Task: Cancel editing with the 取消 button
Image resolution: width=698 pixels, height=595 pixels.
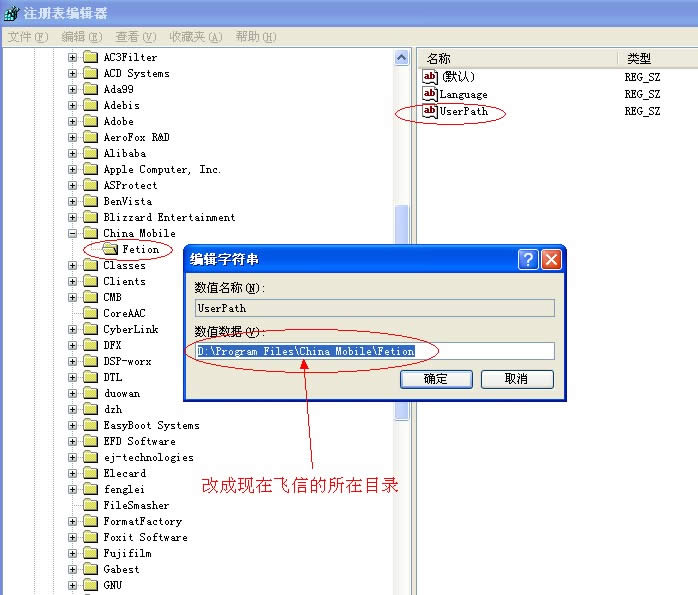Action: (517, 379)
